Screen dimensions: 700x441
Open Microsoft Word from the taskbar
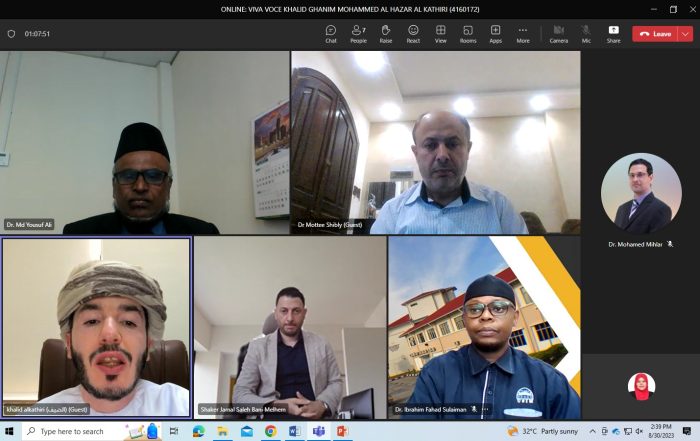coord(294,431)
